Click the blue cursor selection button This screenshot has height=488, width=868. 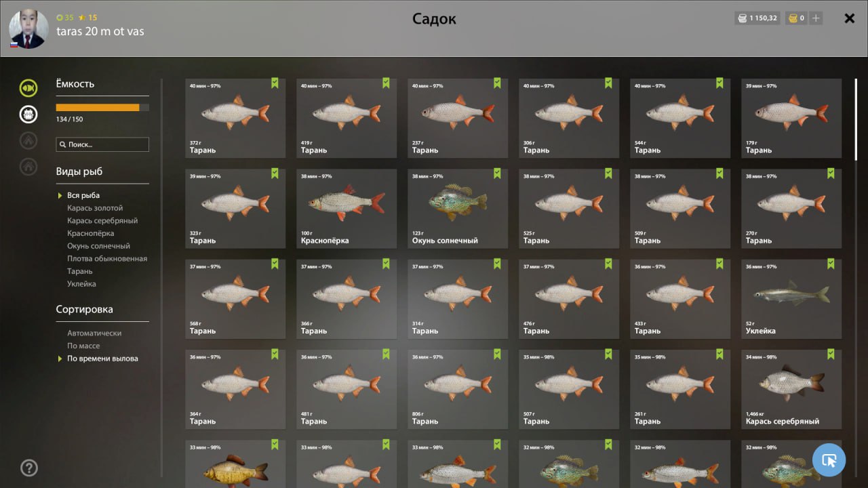coord(829,460)
